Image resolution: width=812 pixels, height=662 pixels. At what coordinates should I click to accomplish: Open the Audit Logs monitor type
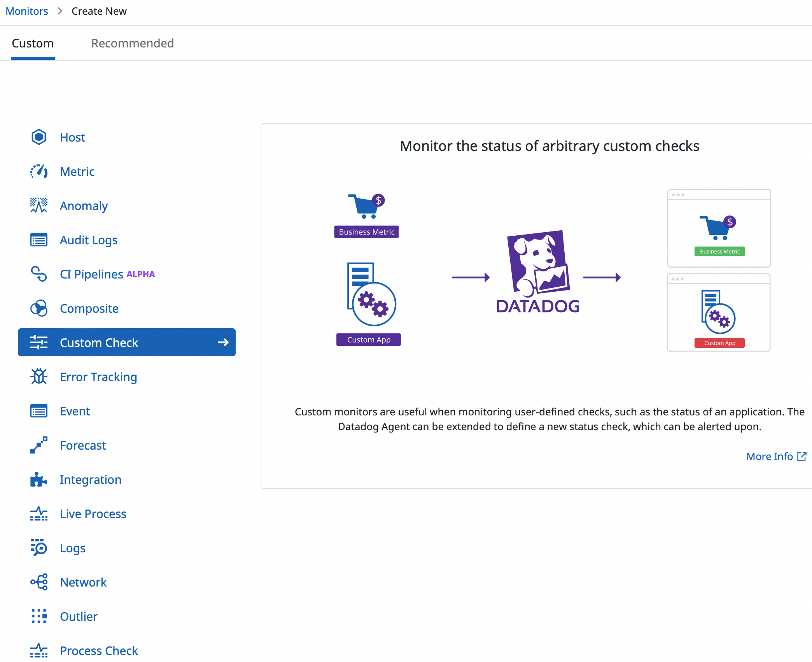(88, 240)
